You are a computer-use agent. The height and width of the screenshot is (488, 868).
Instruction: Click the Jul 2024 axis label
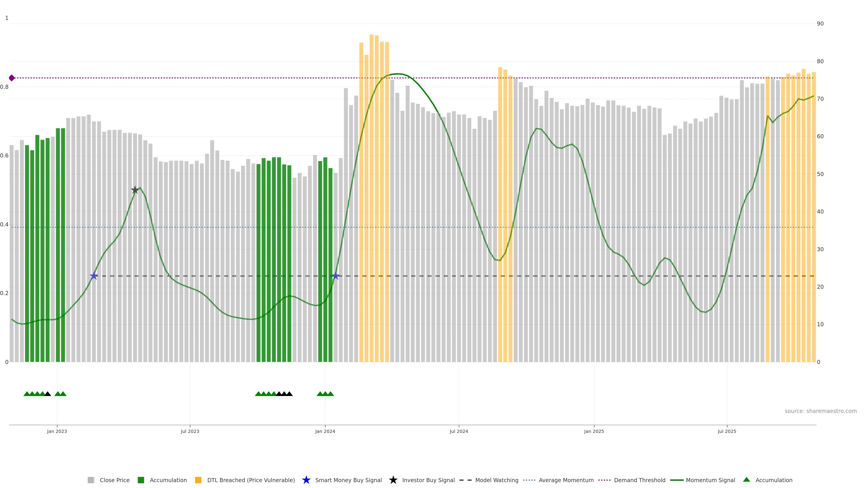(x=459, y=431)
